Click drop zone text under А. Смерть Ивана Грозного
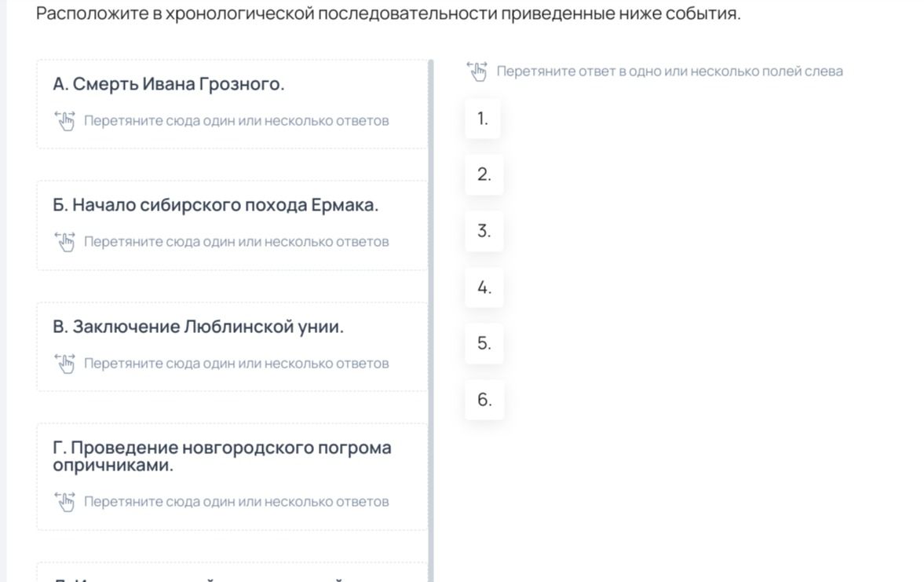This screenshot has width=924, height=582. tap(236, 121)
